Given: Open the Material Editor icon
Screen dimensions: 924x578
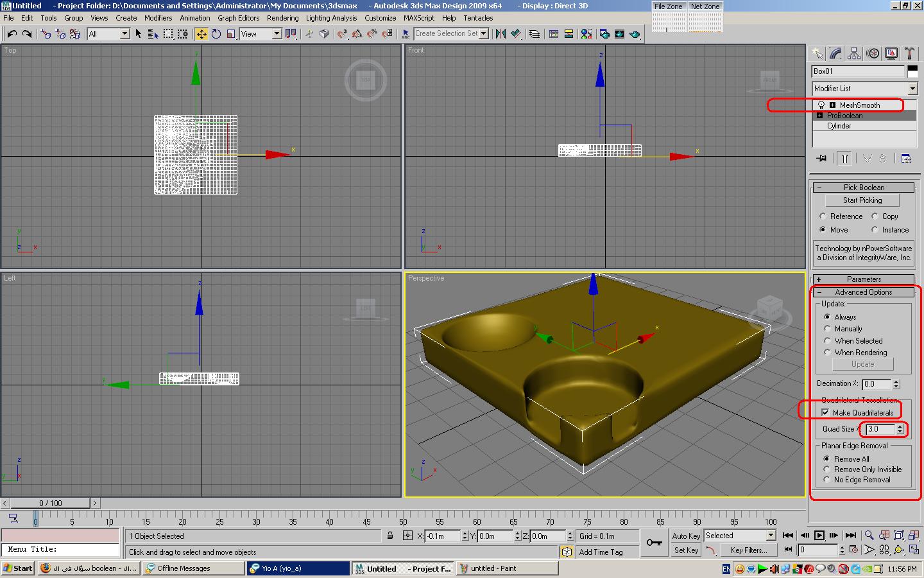Looking at the screenshot, I should coord(586,33).
